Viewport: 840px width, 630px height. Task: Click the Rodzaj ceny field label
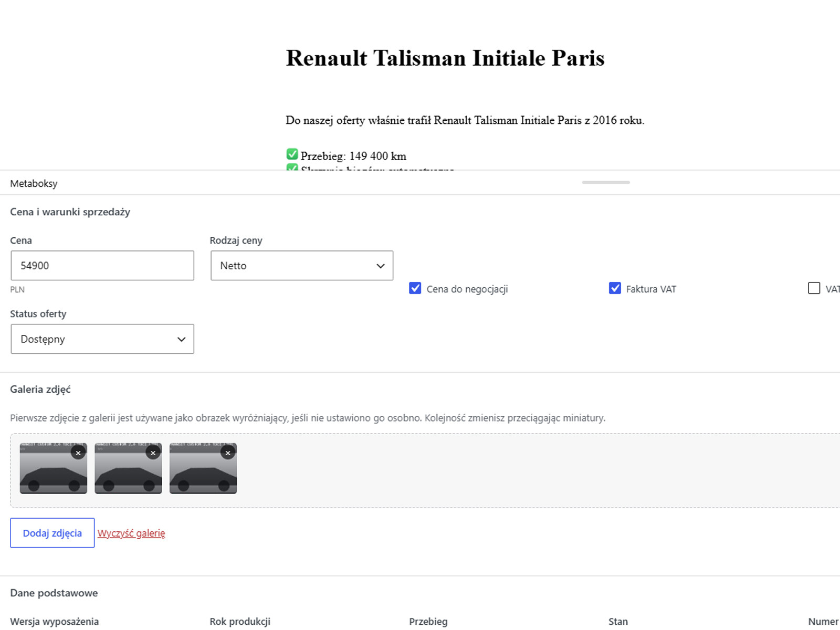click(x=236, y=240)
